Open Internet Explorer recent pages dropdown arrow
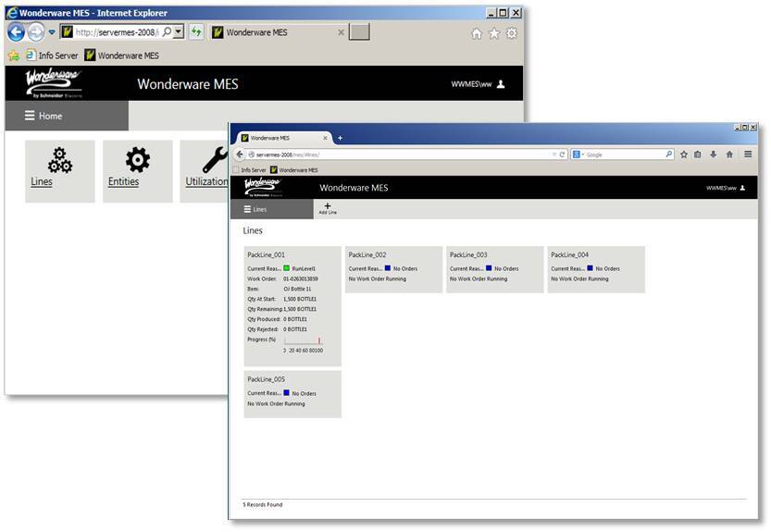Image resolution: width=771 pixels, height=532 pixels. [52, 32]
